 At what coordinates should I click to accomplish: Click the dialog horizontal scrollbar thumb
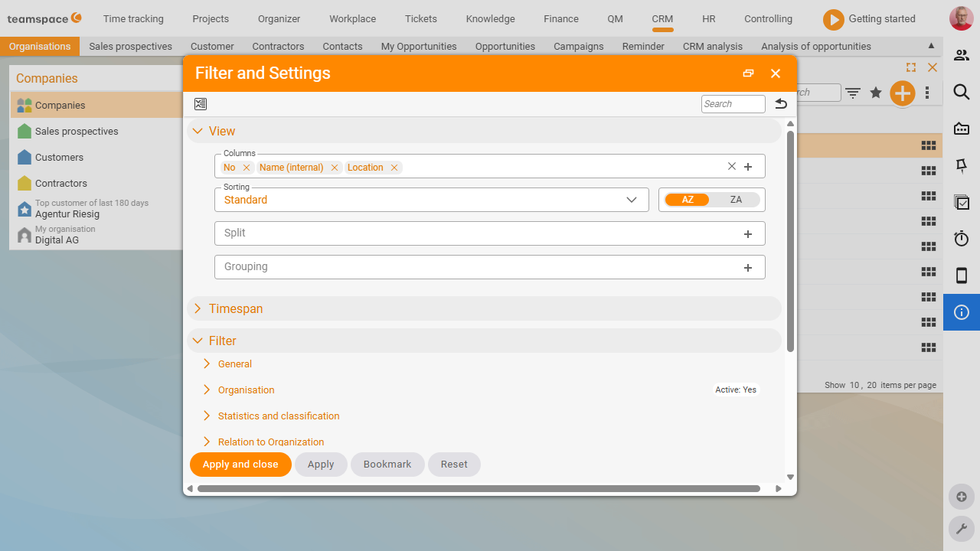pyautogui.click(x=479, y=488)
